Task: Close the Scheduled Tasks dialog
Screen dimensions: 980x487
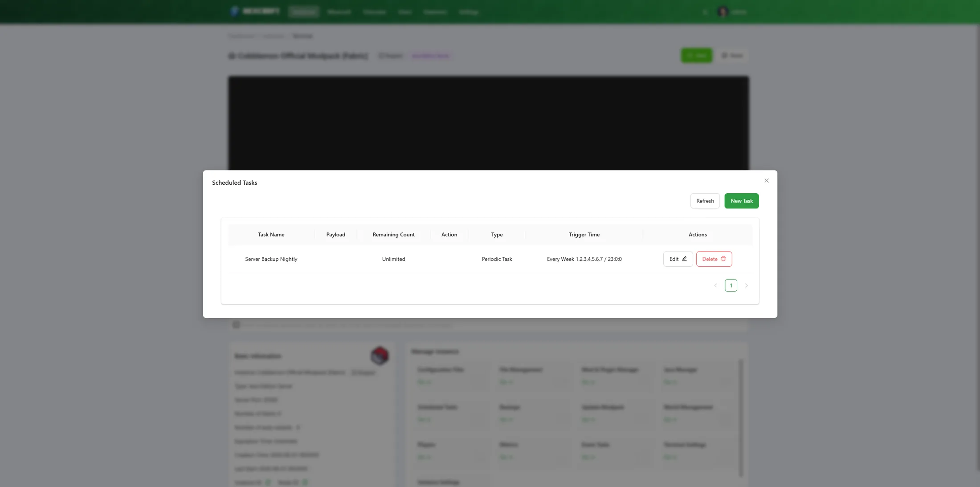Action: [x=766, y=181]
